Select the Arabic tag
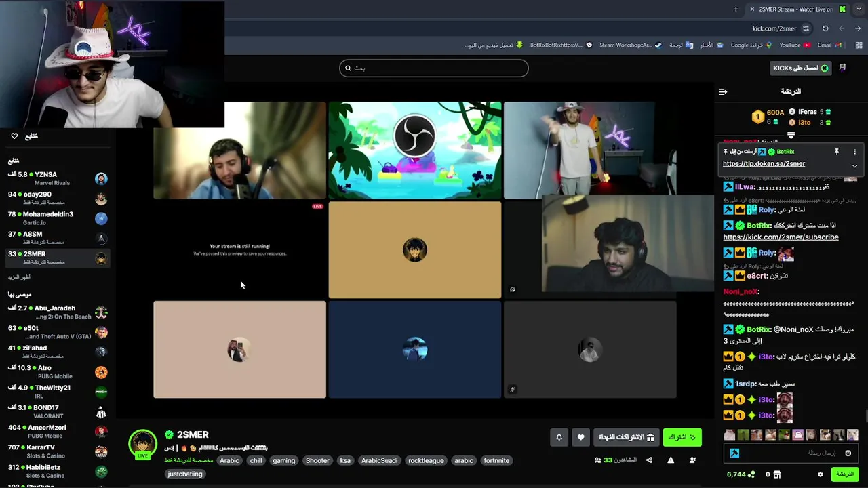The height and width of the screenshot is (488, 868). 229,460
